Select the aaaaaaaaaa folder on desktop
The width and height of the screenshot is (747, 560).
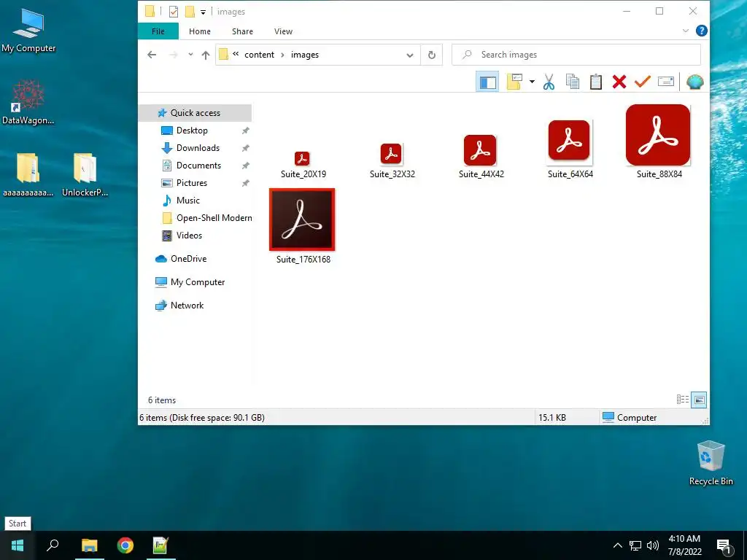(x=28, y=175)
